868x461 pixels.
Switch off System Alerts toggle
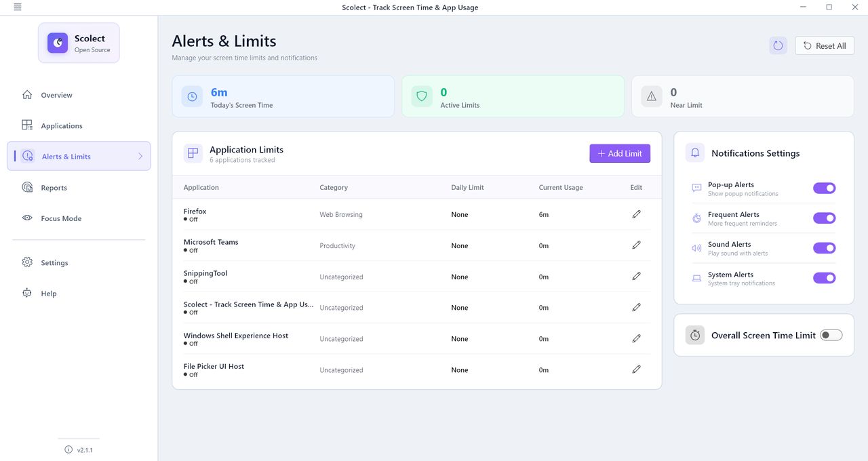tap(825, 278)
